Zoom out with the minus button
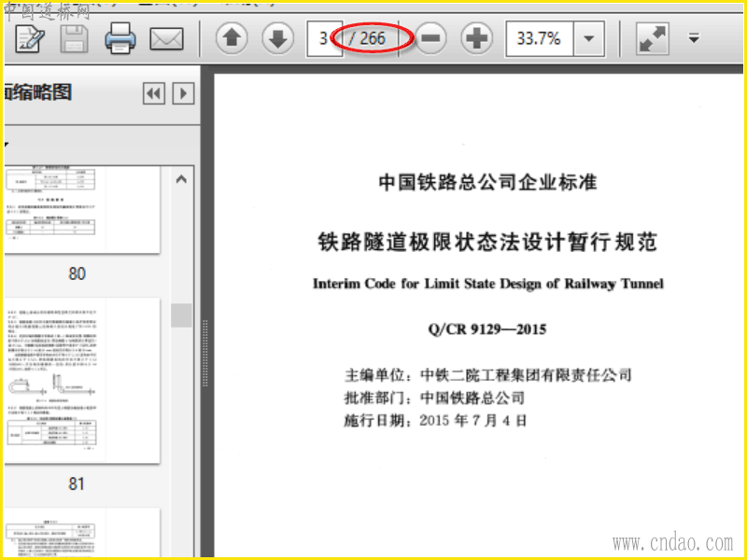The image size is (747, 560). point(430,38)
